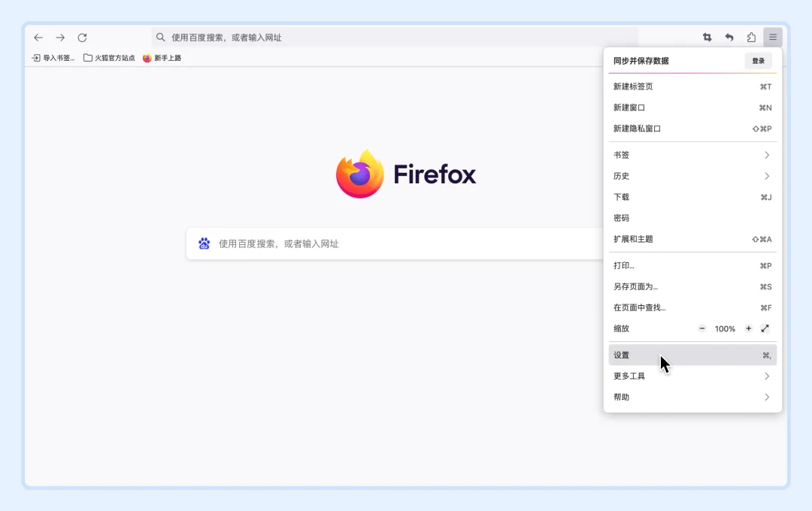Choose 另存页面为… in the menu
Viewport: 812px width, 511px height.
coord(692,286)
